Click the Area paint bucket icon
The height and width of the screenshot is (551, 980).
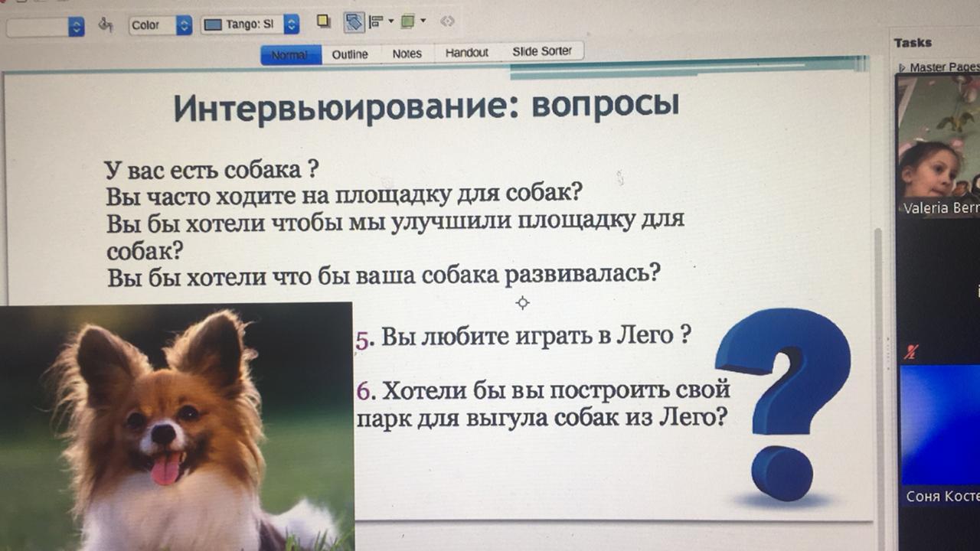106,24
